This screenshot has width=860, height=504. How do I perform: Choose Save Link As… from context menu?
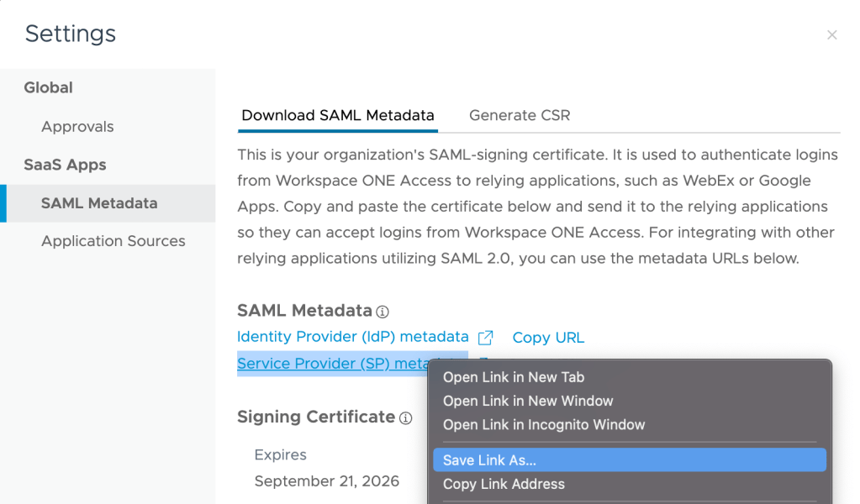click(489, 460)
